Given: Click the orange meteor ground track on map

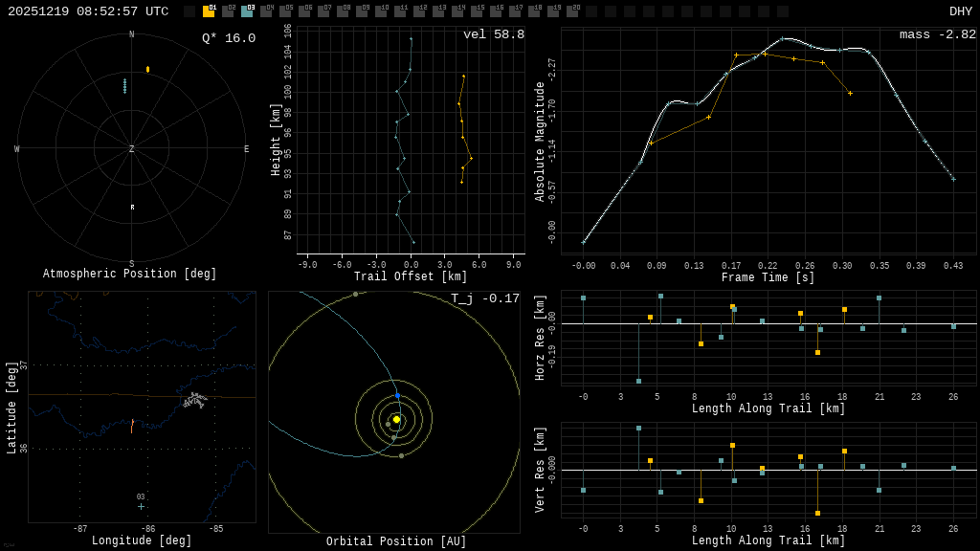Looking at the screenshot, I should click(x=132, y=425).
